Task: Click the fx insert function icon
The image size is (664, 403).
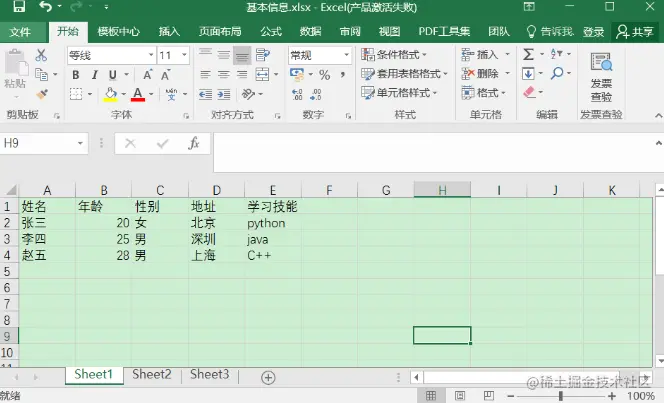Action: (194, 144)
